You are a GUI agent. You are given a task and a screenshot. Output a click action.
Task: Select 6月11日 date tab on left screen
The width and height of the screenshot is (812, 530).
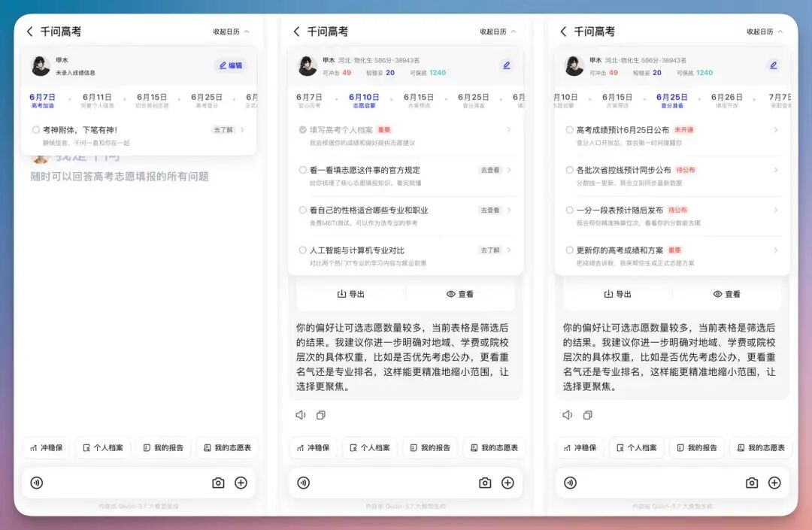[97, 101]
